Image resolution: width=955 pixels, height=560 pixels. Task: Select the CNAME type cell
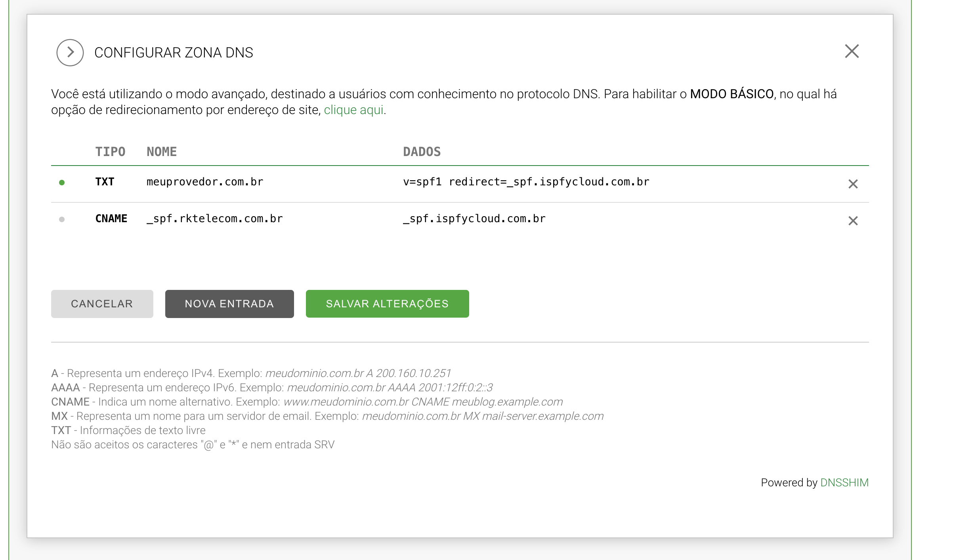111,219
